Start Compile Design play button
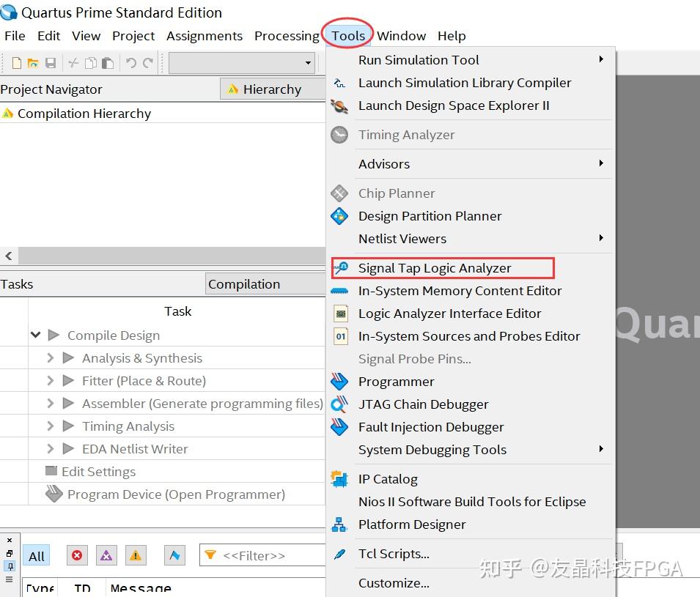700x597 pixels. (54, 335)
